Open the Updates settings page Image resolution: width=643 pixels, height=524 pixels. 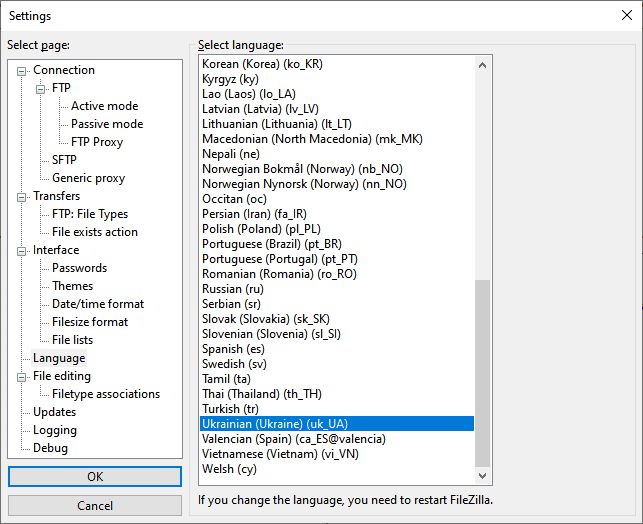[x=54, y=412]
